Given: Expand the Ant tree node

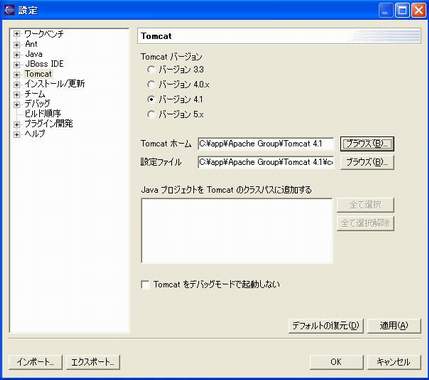Looking at the screenshot, I should 17,44.
